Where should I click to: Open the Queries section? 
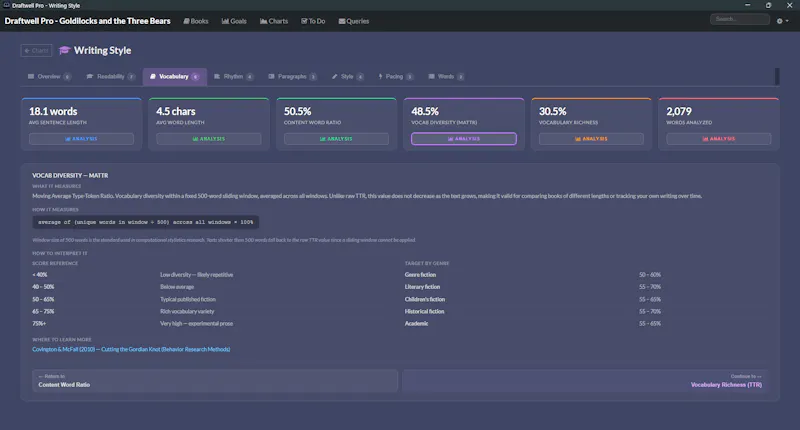(x=354, y=21)
